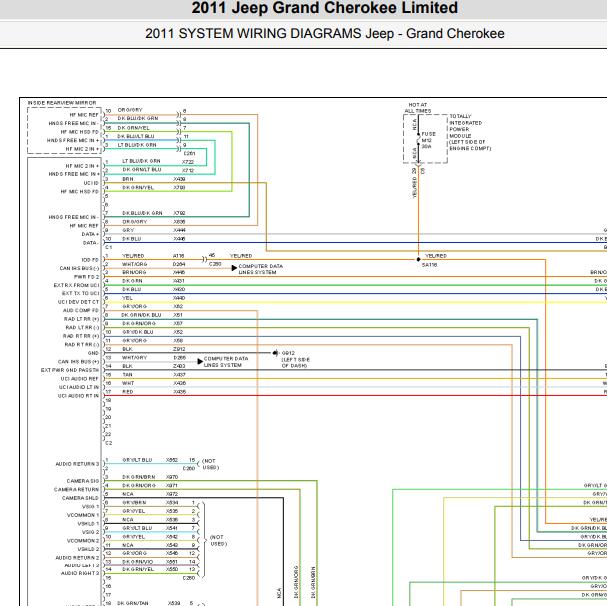Click the 'DATA -' pin label
This screenshot has height=606, width=607.
tap(91, 243)
